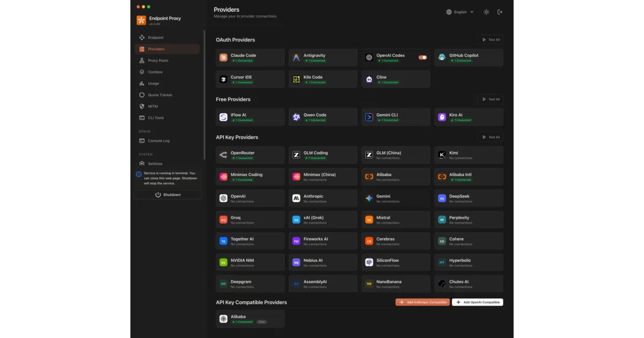Open Settings under System
644x338 pixels.
tap(167, 164)
